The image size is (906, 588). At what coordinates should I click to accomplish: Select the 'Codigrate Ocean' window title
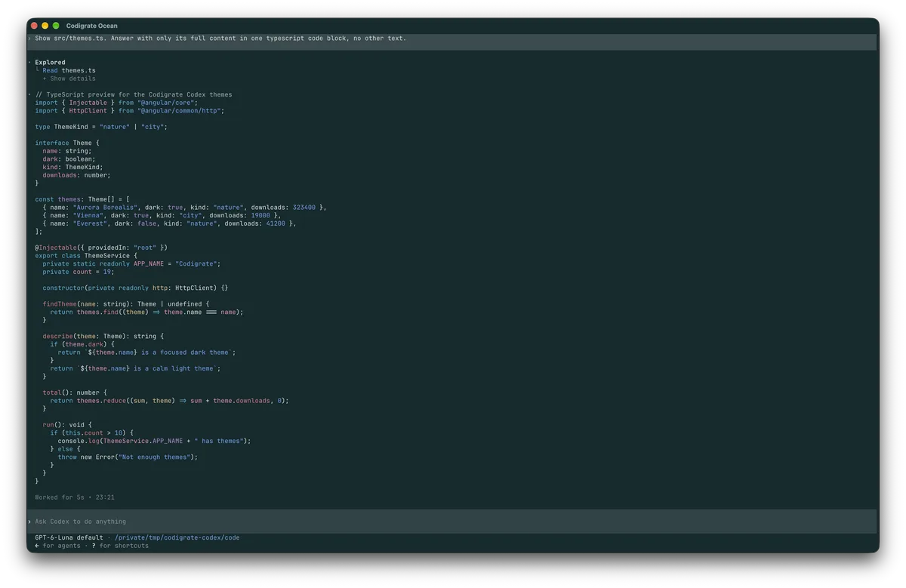pos(91,26)
